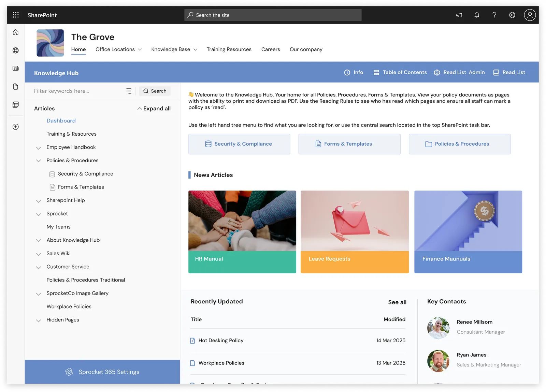The width and height of the screenshot is (546, 392).
Task: Click the Workplace Policies row document icon
Action: pyautogui.click(x=192, y=363)
